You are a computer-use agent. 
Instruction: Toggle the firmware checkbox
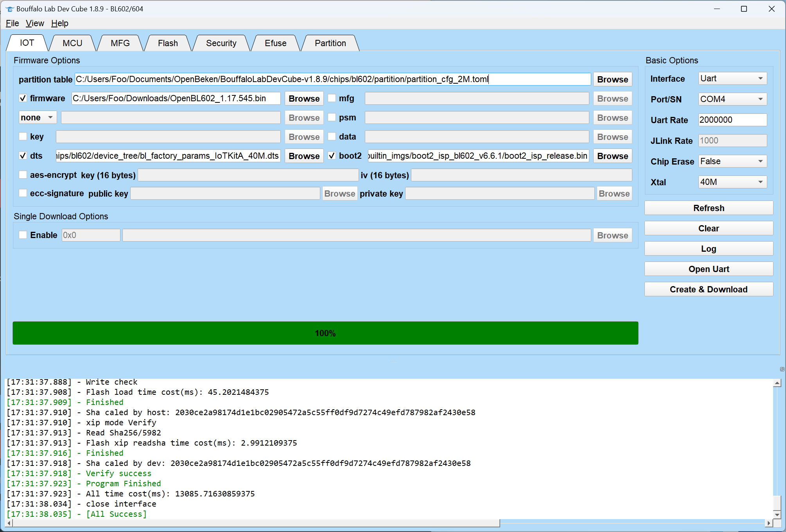tap(23, 98)
